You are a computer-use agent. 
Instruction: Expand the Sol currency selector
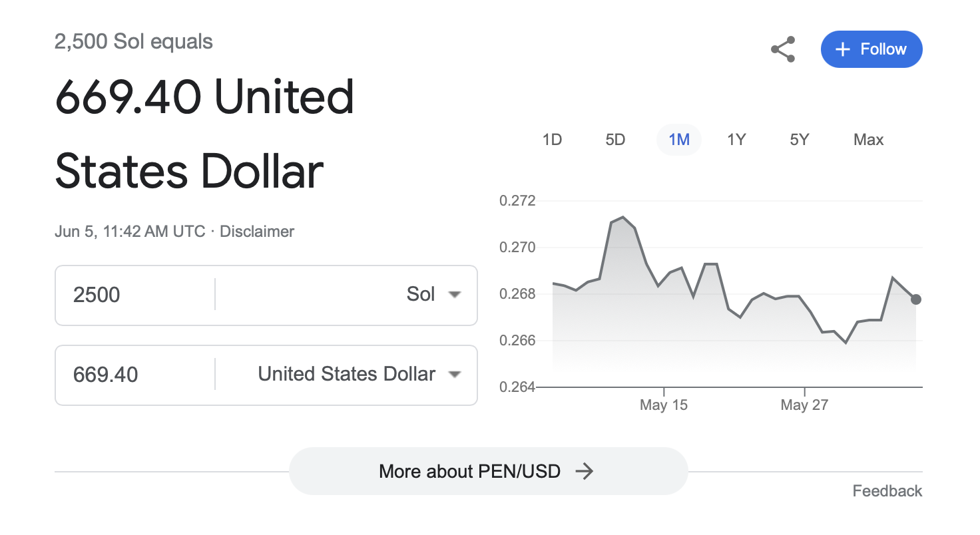tap(347, 295)
